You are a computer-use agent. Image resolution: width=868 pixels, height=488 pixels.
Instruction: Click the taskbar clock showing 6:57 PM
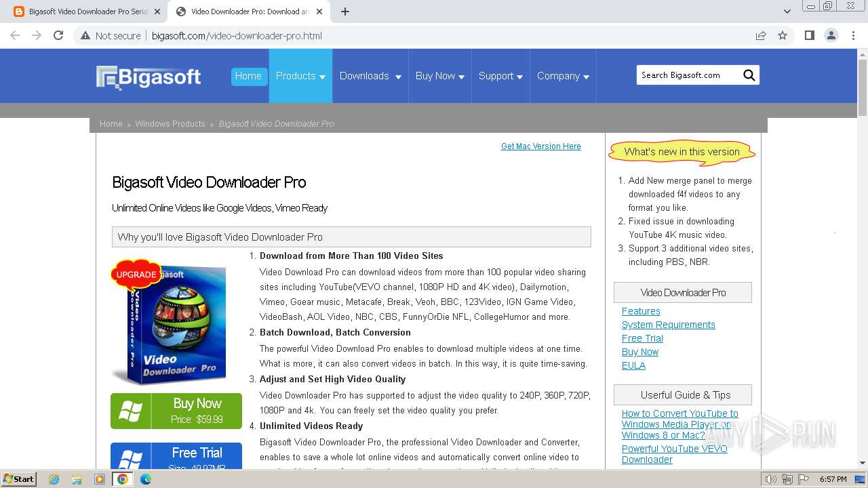tap(833, 479)
